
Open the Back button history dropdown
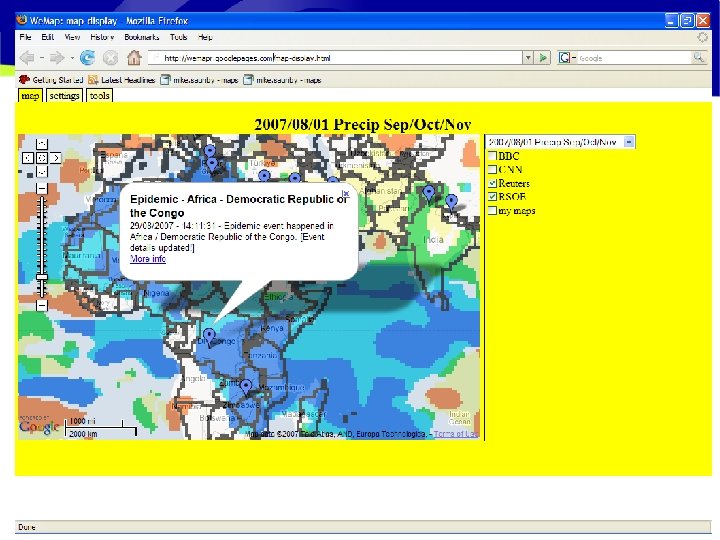[42, 58]
